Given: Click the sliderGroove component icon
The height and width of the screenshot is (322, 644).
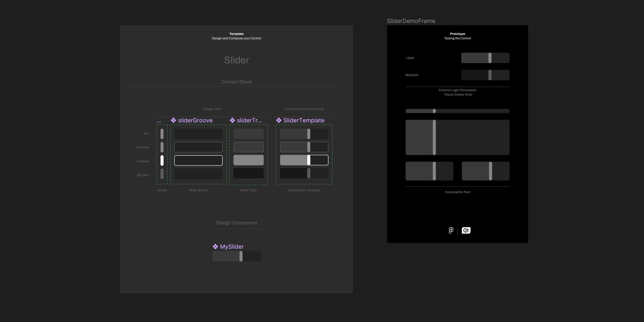Looking at the screenshot, I should point(174,120).
